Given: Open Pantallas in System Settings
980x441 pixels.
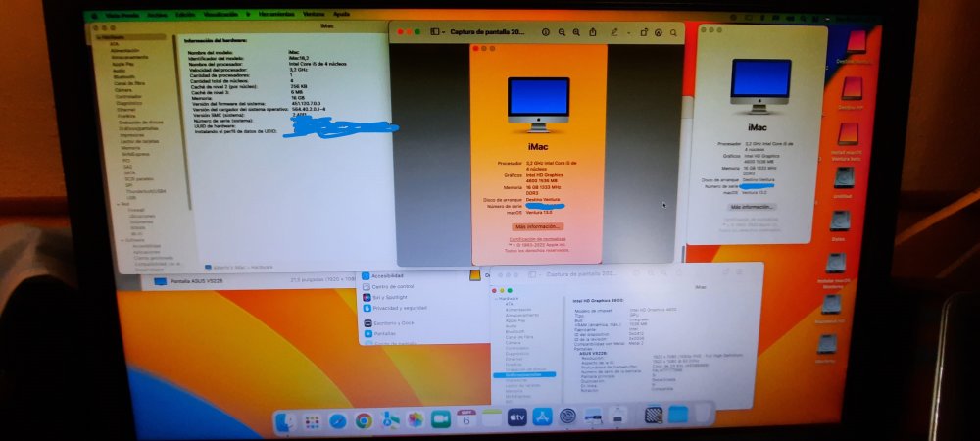Looking at the screenshot, I should coord(380,333).
